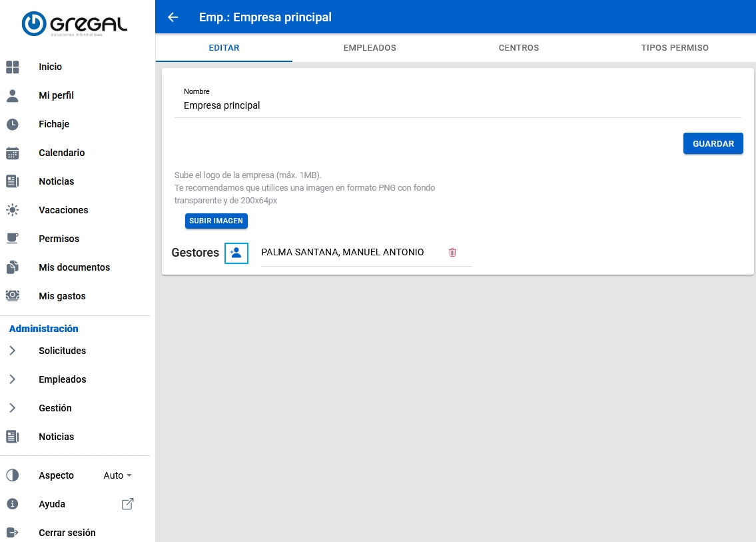This screenshot has height=542, width=756.
Task: Switch to the TIPOS PERMISO tab
Action: [675, 48]
